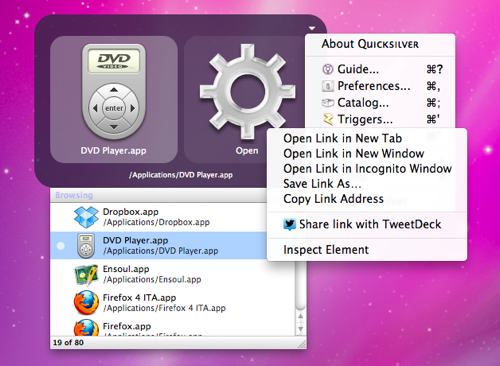Click the DVD Player.app label in first pane
Screen dimensions: 500x366
tap(113, 151)
